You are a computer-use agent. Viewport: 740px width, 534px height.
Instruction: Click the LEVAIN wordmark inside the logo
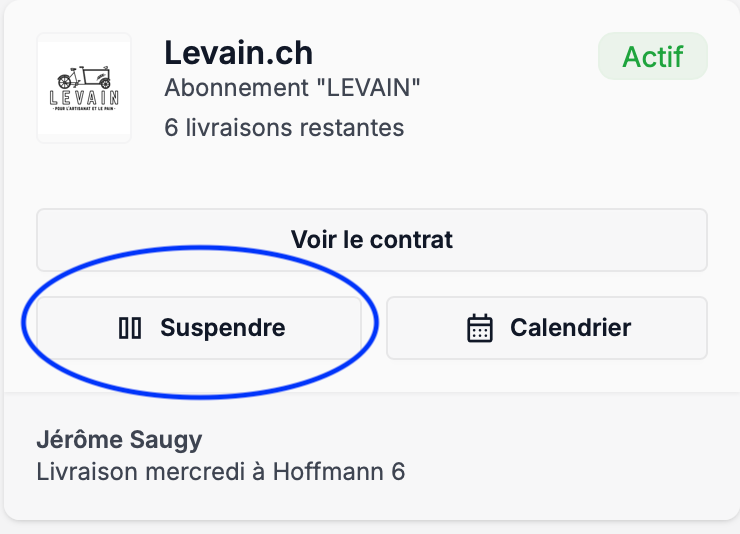click(84, 97)
